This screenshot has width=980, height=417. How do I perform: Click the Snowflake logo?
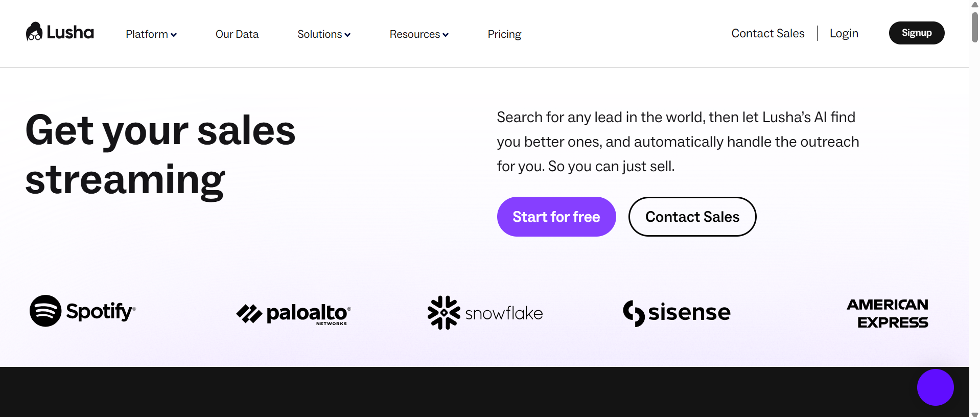[x=485, y=313]
